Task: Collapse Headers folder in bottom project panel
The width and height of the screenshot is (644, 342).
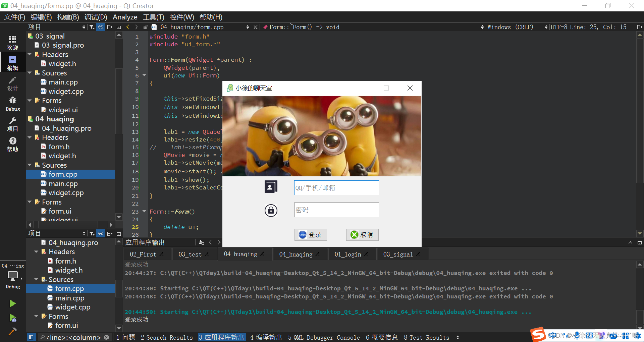Action: coord(36,252)
